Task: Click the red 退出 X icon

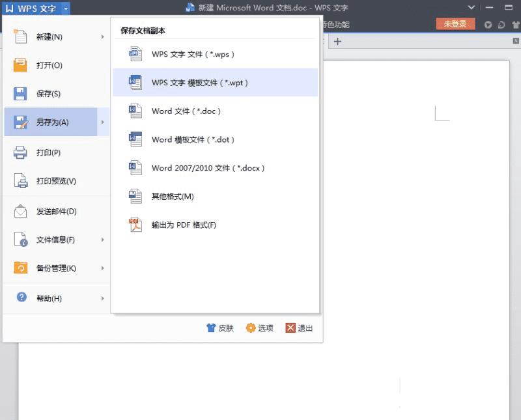Action: click(290, 328)
